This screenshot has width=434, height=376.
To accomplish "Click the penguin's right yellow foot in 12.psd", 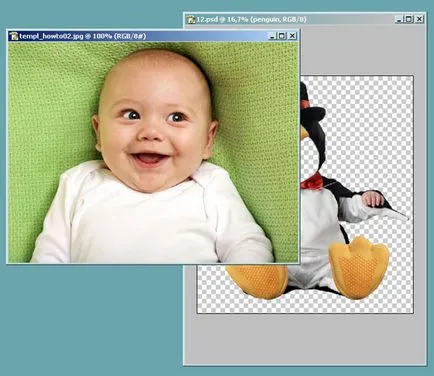I will point(359,267).
